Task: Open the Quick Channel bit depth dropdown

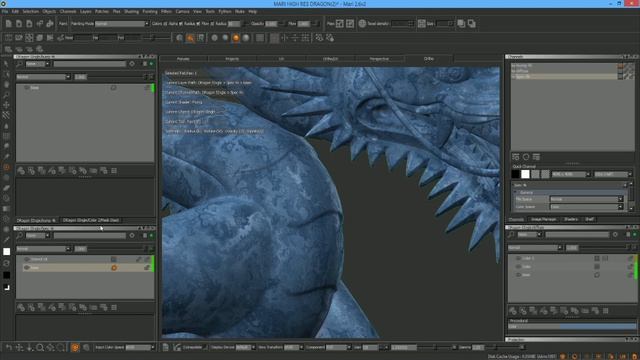Action: click(x=613, y=174)
